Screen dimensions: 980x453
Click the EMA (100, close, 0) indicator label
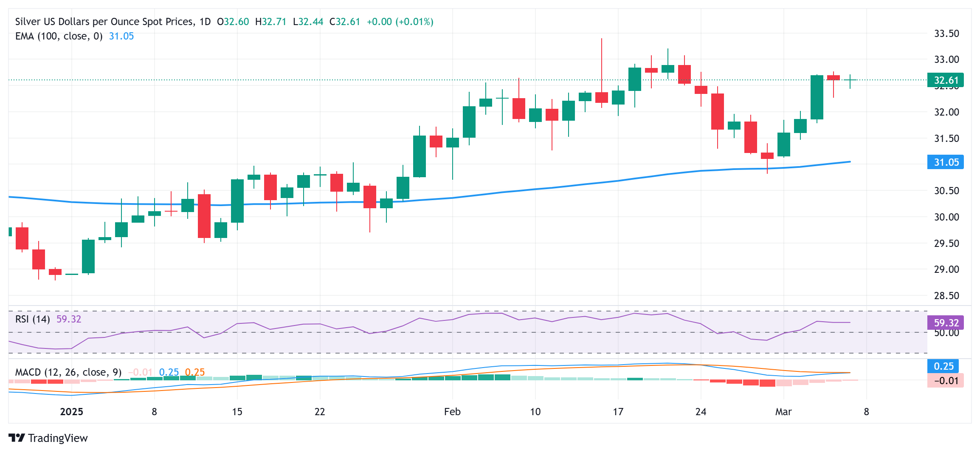pos(59,36)
